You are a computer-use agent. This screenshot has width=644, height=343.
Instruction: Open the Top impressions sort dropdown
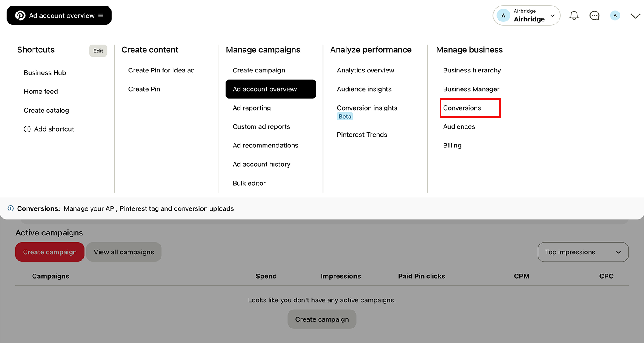pos(583,252)
